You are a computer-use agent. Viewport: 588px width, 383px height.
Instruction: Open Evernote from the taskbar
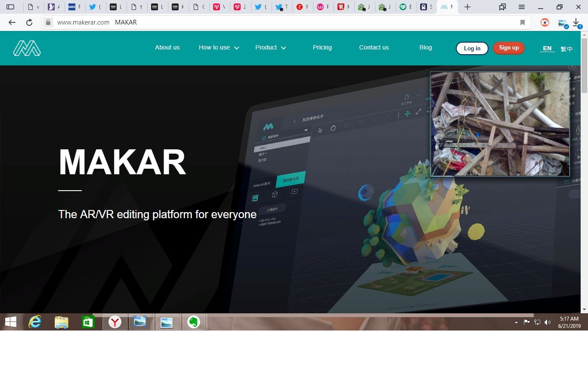pyautogui.click(x=194, y=322)
